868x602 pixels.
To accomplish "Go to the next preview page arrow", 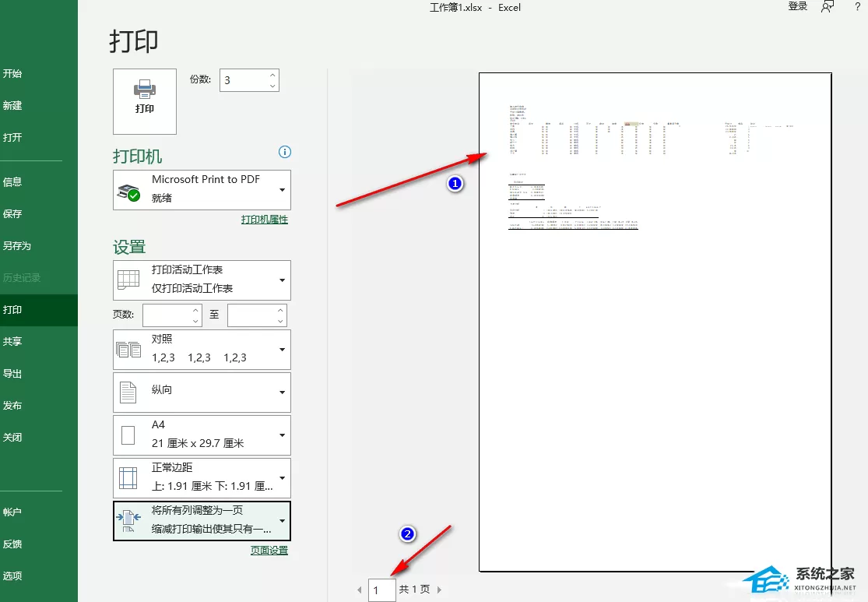I will [x=440, y=590].
